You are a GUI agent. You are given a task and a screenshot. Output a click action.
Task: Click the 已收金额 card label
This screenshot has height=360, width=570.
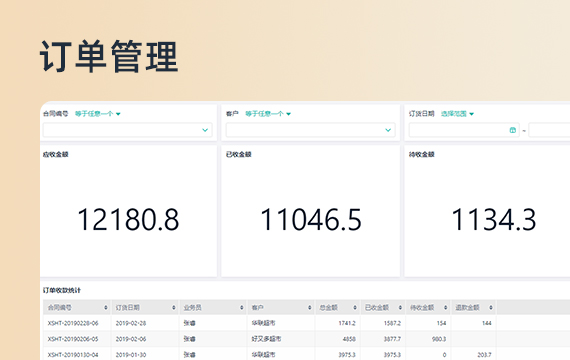pyautogui.click(x=238, y=154)
